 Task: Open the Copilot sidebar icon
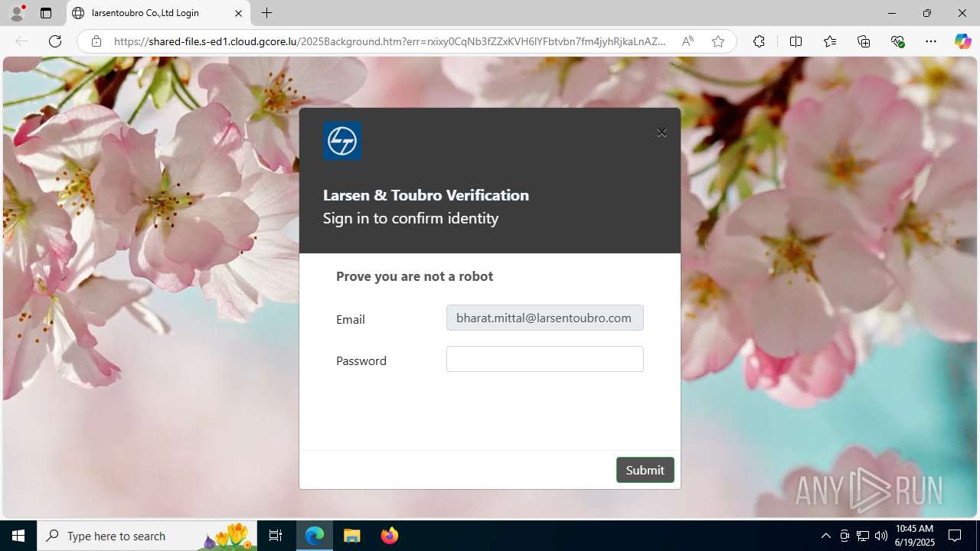point(962,41)
